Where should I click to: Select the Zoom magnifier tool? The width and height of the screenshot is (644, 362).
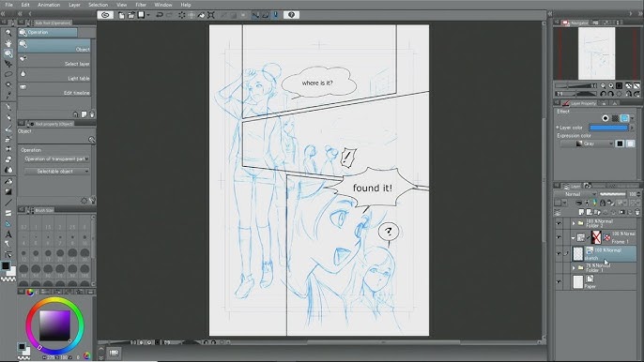pyautogui.click(x=8, y=33)
